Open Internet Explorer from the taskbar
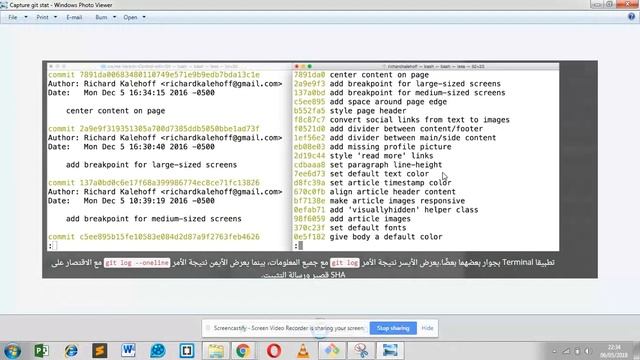The image size is (640, 360). click(x=71, y=351)
